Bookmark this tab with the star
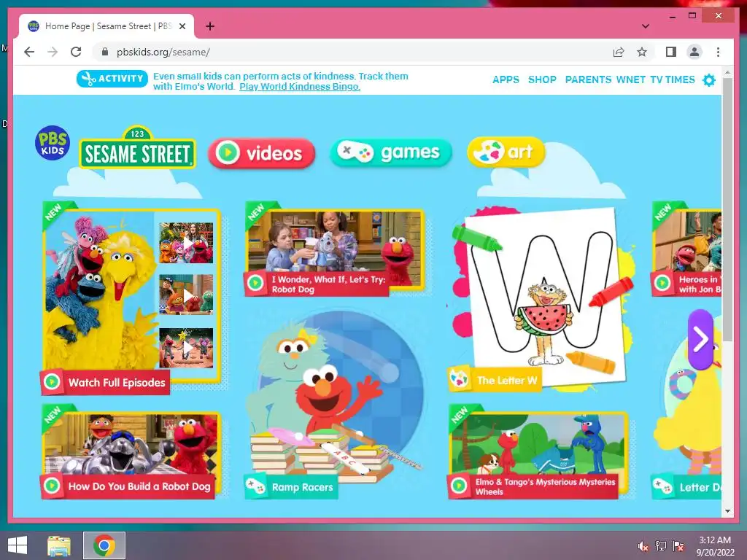The width and height of the screenshot is (747, 560). click(x=642, y=52)
